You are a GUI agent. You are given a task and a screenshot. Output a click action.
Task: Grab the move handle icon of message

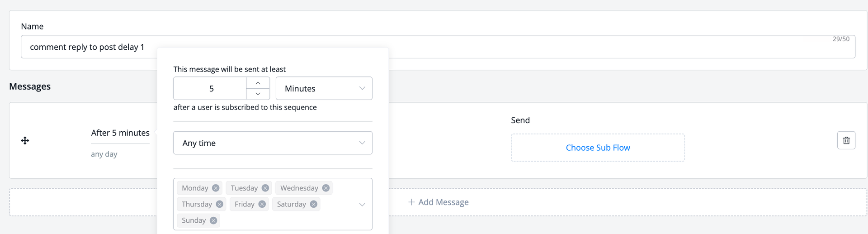tap(25, 140)
